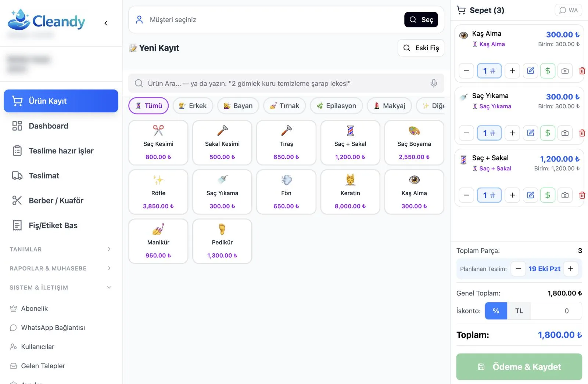Go to Teslime hazır işler

(61, 151)
